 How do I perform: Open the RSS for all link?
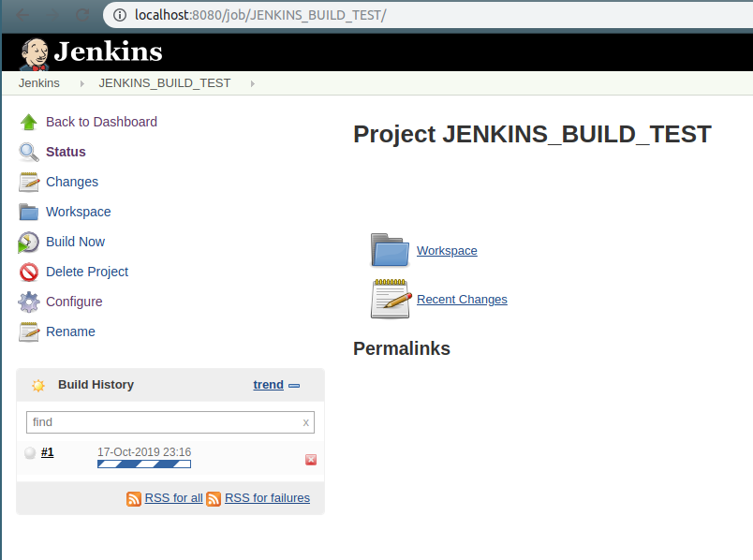point(174,498)
